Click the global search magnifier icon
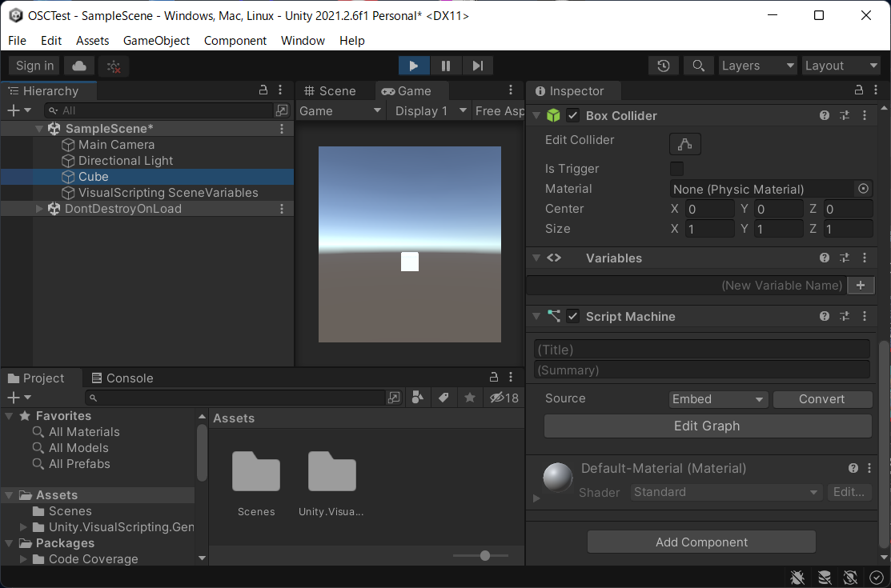Image resolution: width=891 pixels, height=588 pixels. [698, 66]
